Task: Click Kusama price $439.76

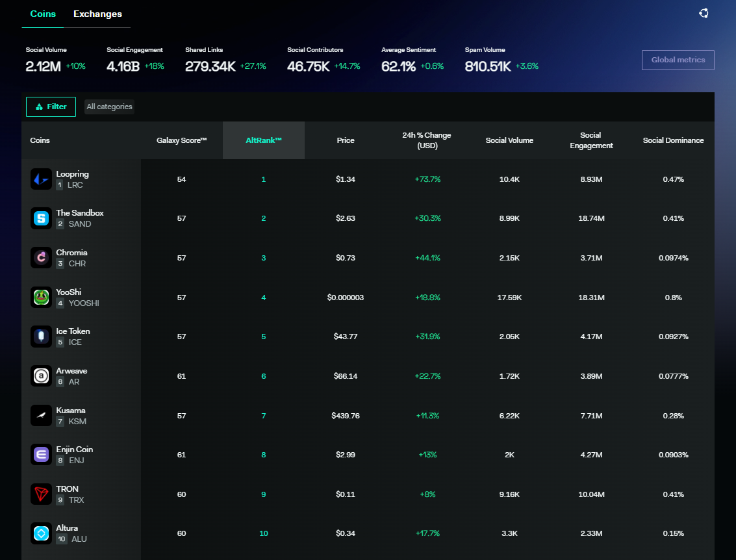Action: [x=346, y=416]
